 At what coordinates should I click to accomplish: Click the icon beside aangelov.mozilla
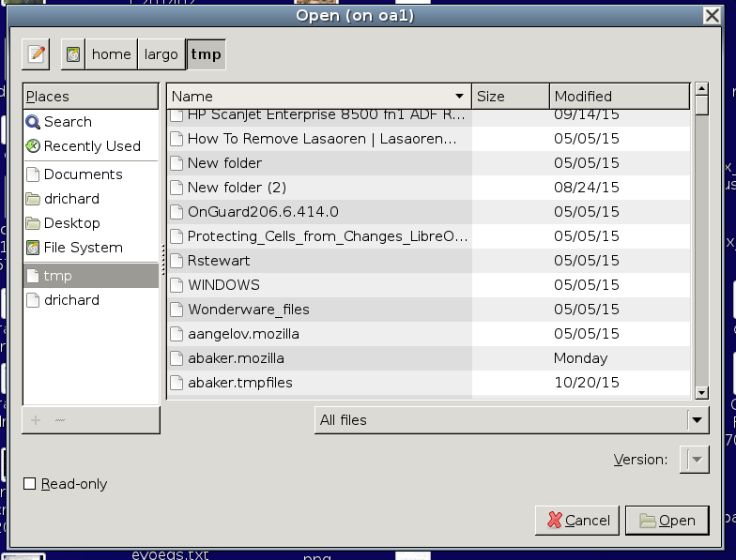coord(176,334)
